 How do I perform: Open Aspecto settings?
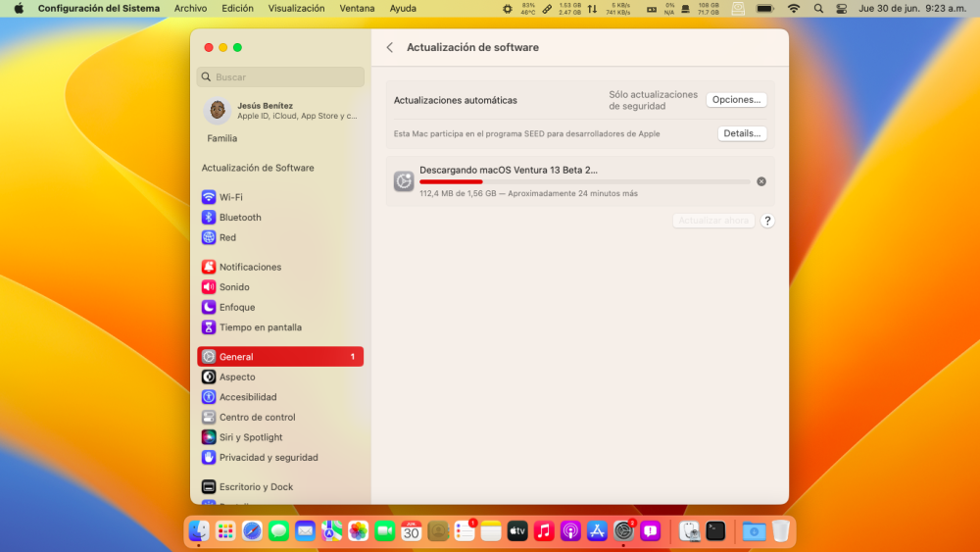click(x=280, y=376)
